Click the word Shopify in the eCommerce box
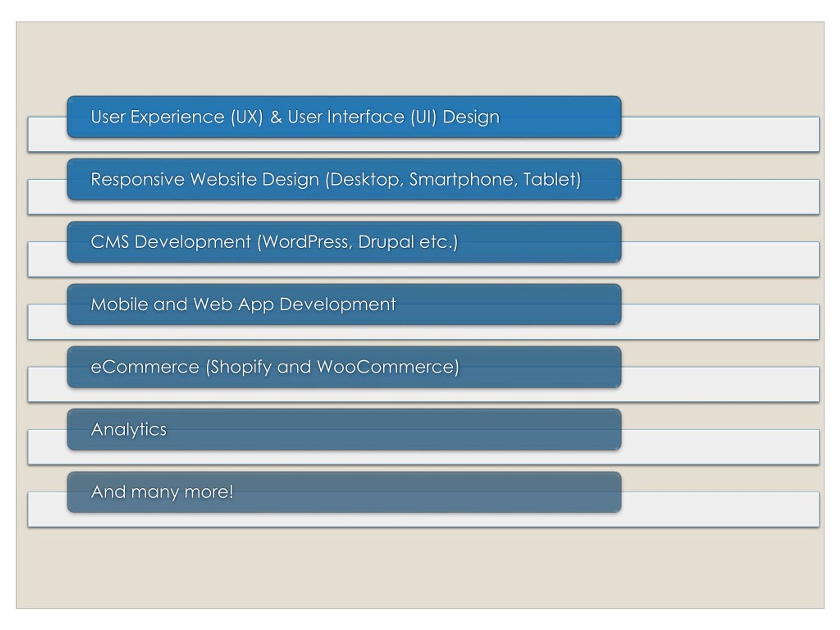Image resolution: width=840 pixels, height=630 pixels. click(241, 367)
